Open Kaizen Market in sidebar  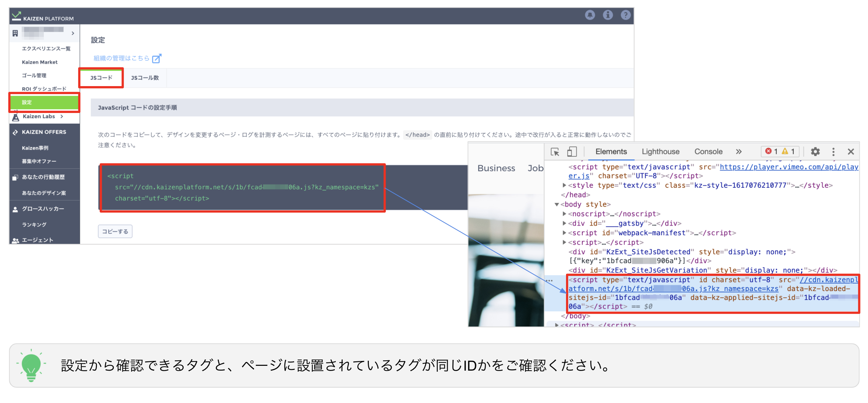pyautogui.click(x=40, y=62)
